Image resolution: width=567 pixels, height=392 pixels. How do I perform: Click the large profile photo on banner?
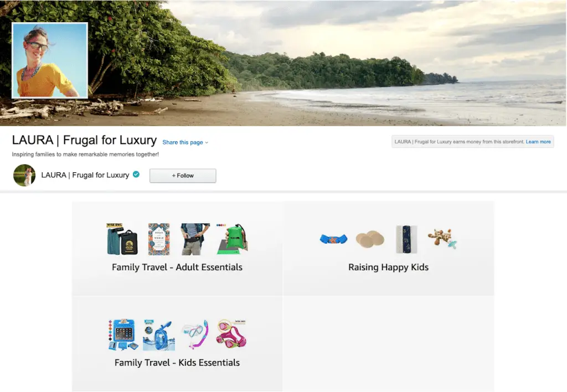point(50,60)
